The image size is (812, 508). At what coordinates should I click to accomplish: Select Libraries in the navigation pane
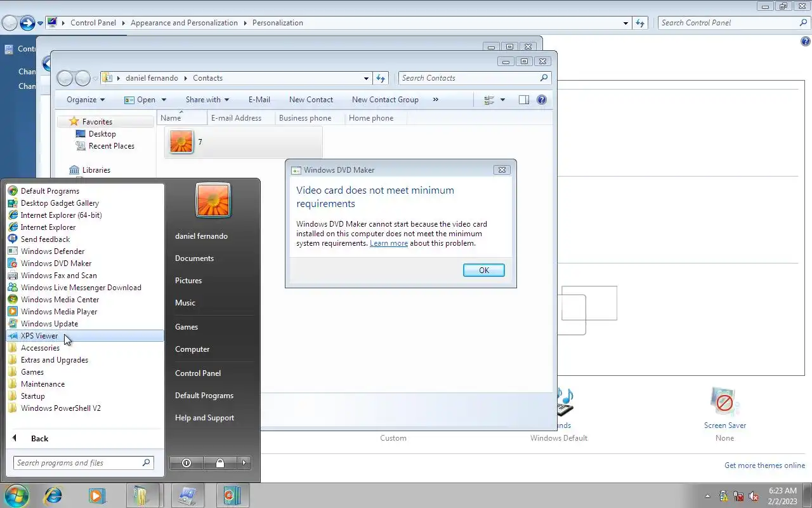coord(96,170)
